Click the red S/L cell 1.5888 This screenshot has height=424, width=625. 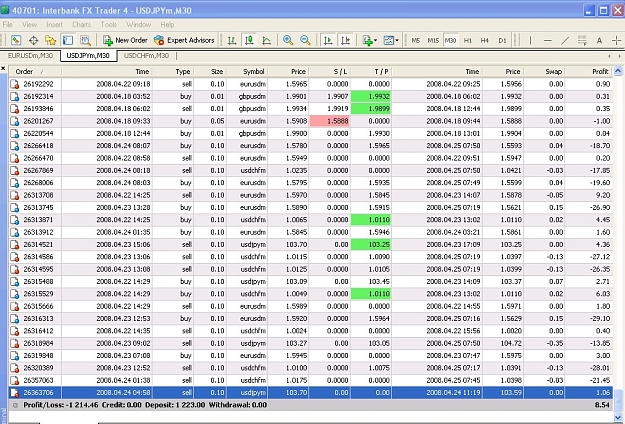tap(330, 121)
